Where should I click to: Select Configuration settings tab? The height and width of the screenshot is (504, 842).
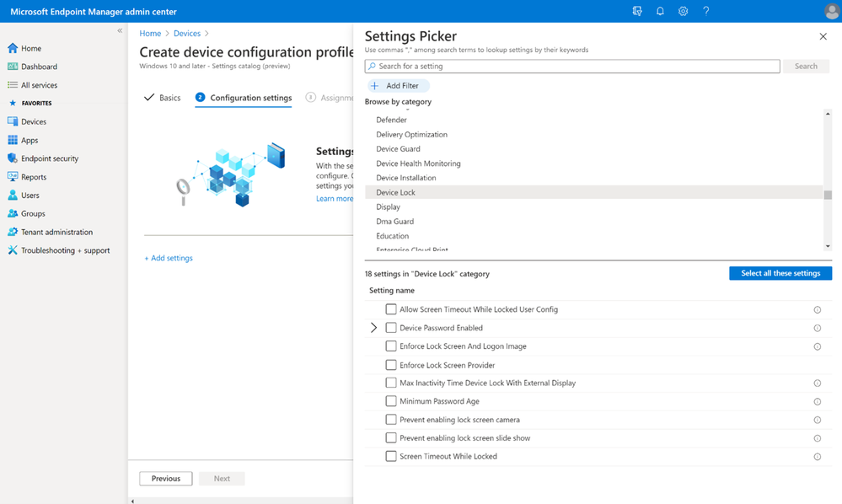tap(244, 98)
